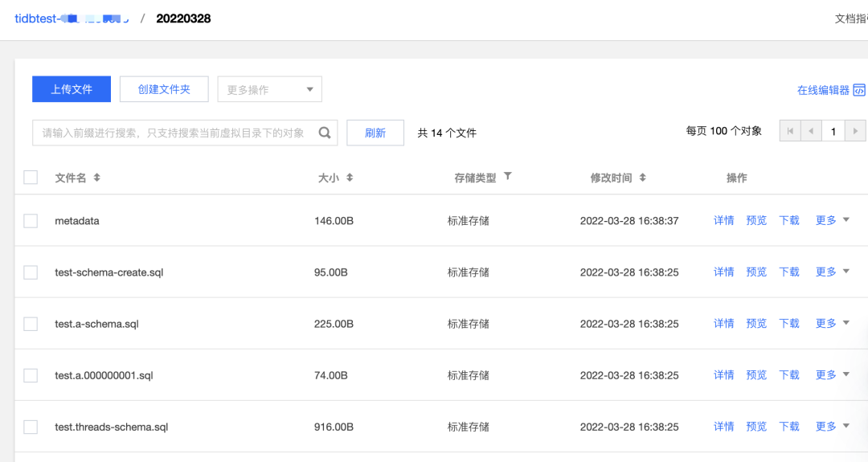Toggle the select-all files checkbox
Screen dimensions: 868x462
(31, 178)
